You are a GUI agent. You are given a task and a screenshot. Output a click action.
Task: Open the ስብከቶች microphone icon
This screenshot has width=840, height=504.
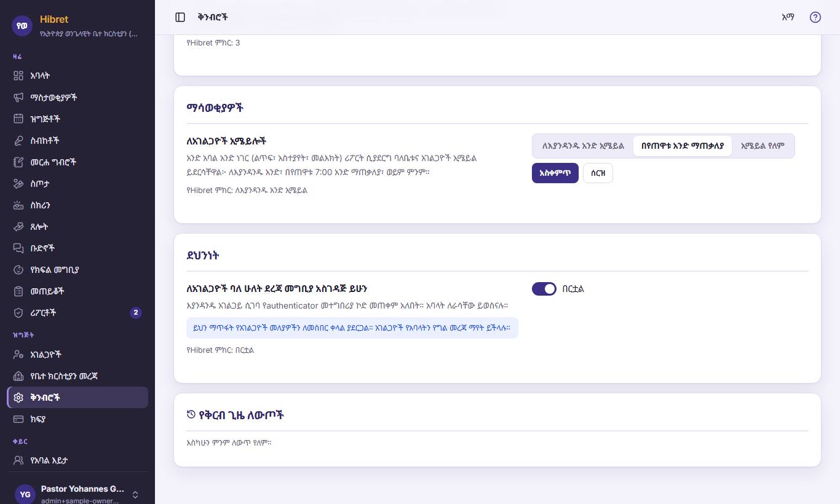click(x=18, y=140)
